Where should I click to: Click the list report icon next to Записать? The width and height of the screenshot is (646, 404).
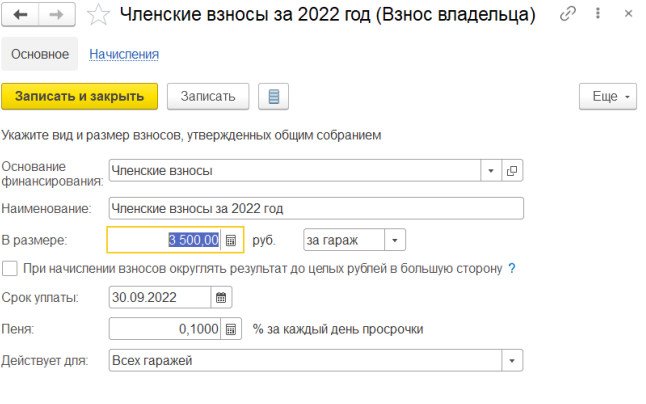[x=274, y=96]
